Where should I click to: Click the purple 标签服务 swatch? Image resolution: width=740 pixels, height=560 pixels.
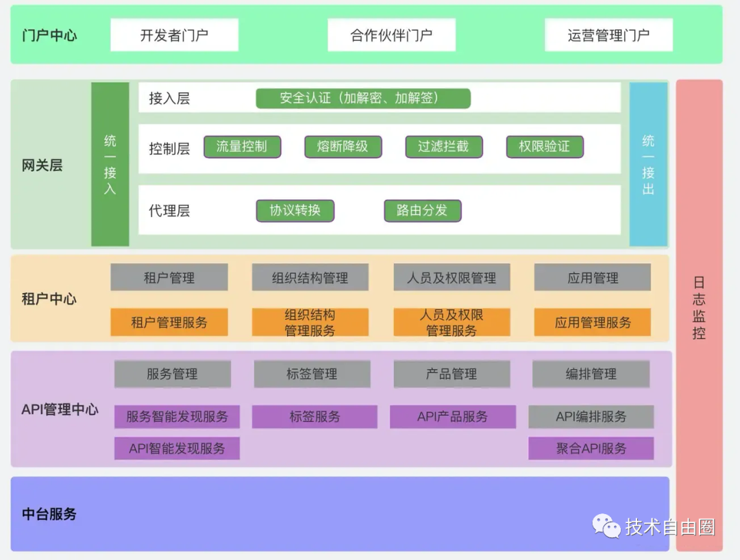pos(314,417)
